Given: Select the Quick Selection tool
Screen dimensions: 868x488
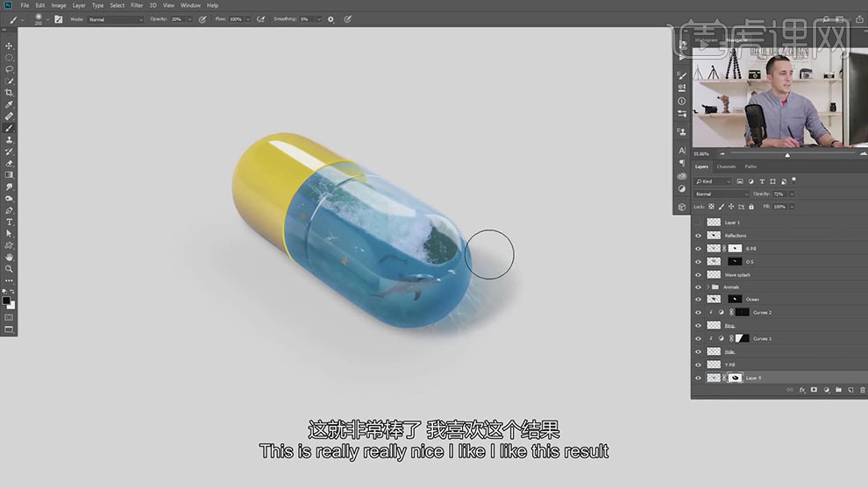Looking at the screenshot, I should [9, 81].
